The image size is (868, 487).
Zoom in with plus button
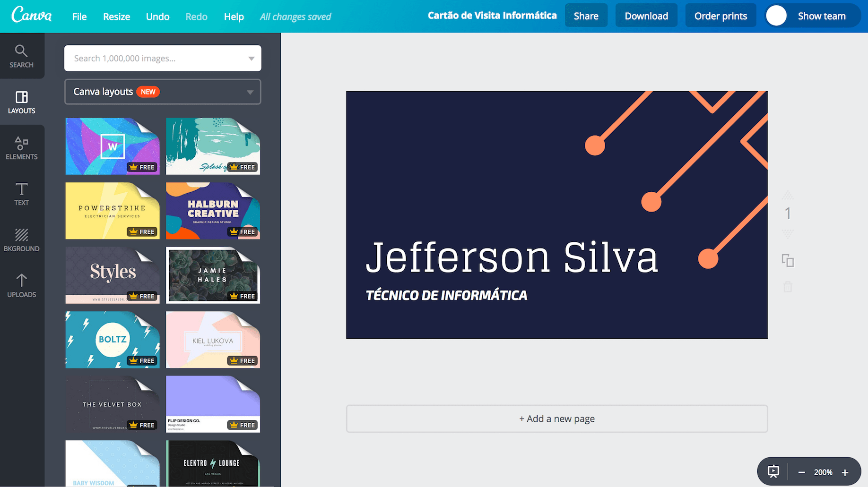tap(845, 472)
